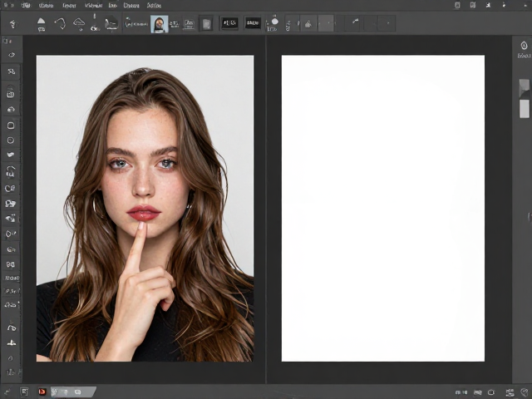Click on the blank white document canvas

[x=383, y=209]
